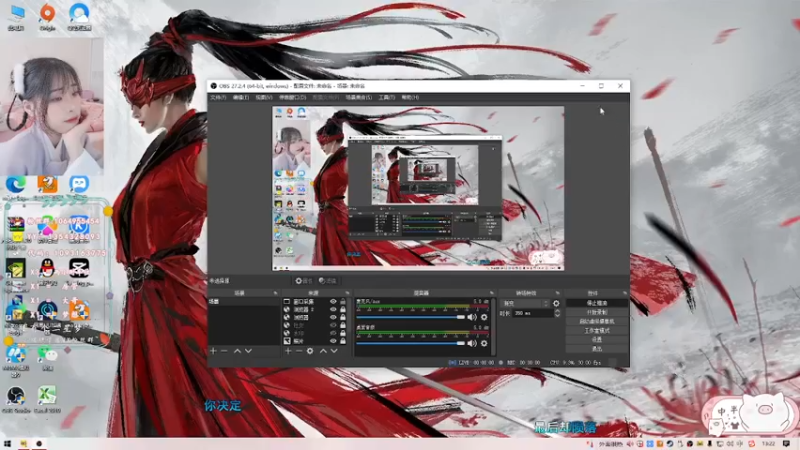The width and height of the screenshot is (800, 450).
Task: Click the 开始录制 button
Action: tap(597, 312)
